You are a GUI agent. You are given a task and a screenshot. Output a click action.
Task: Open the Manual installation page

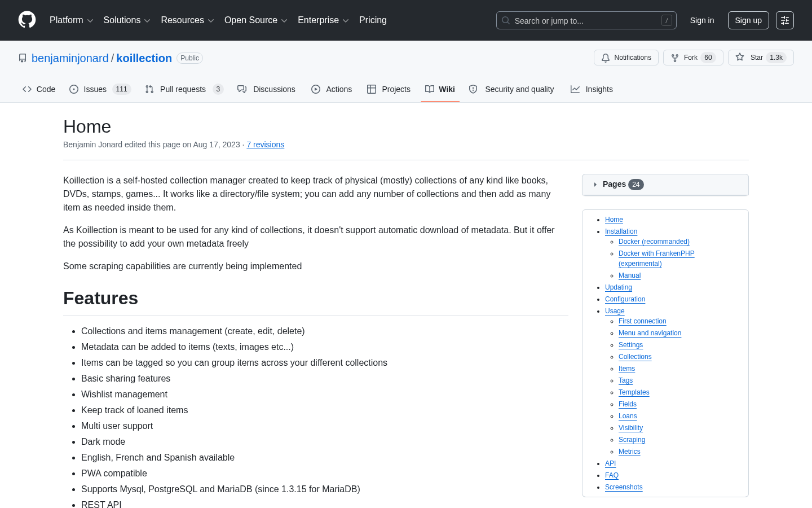(629, 275)
